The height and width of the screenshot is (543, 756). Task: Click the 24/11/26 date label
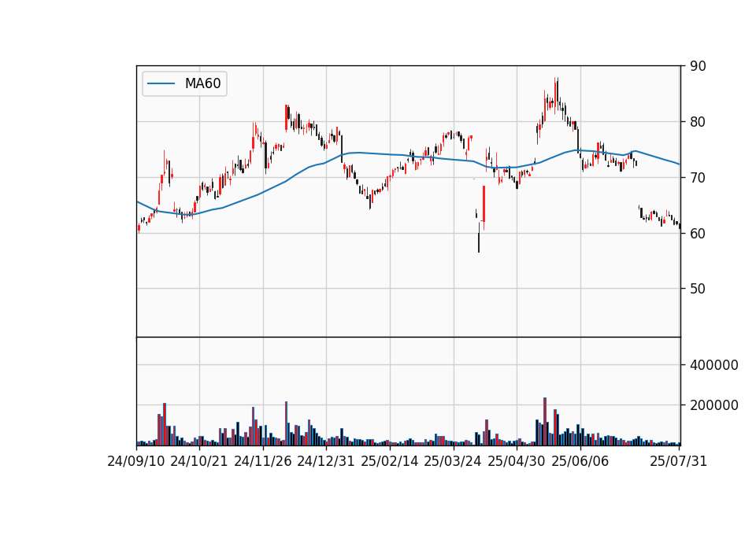point(263,461)
